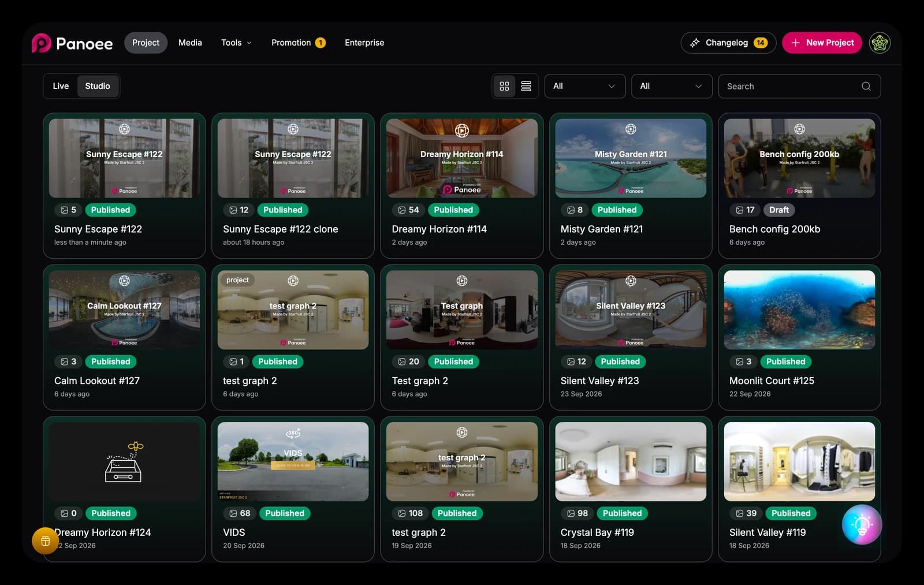
Task: Click the VIDS project title
Action: (x=234, y=532)
